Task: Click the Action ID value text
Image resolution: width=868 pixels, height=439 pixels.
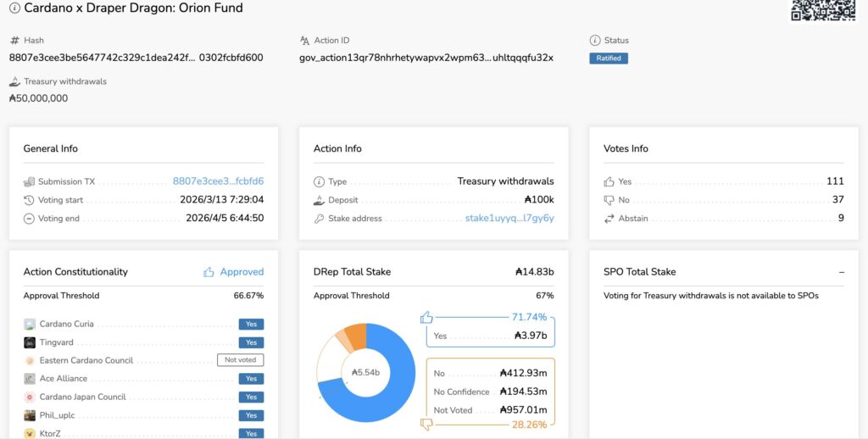Action: coord(426,58)
